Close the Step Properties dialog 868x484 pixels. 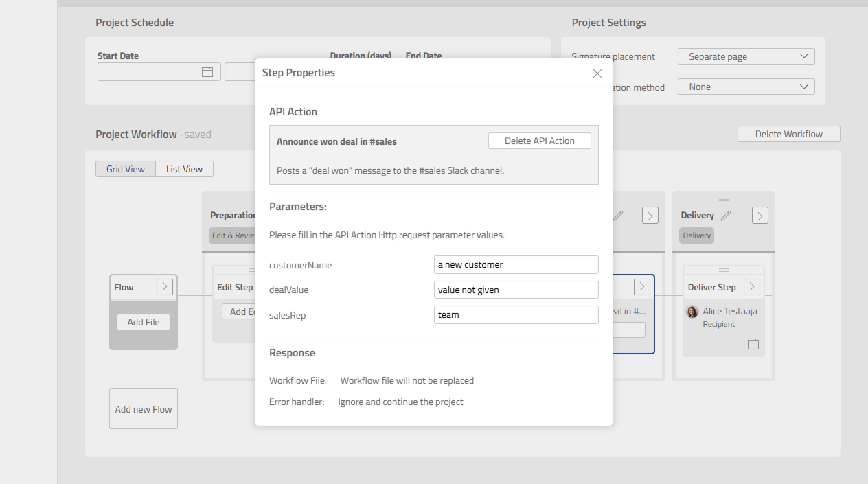point(597,73)
